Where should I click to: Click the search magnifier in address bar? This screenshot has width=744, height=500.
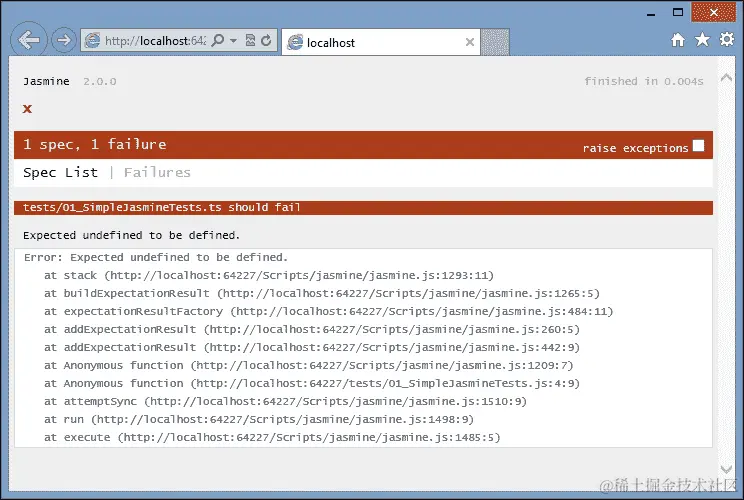click(x=218, y=40)
